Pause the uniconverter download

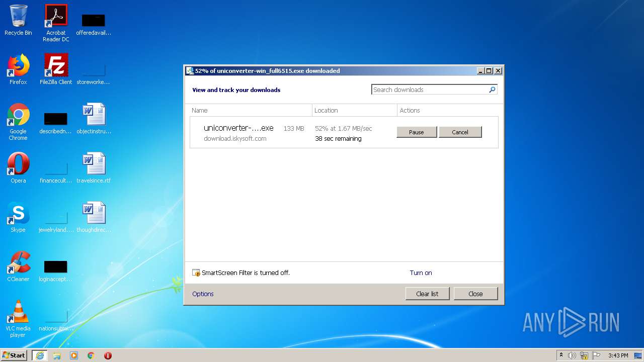pyautogui.click(x=417, y=132)
